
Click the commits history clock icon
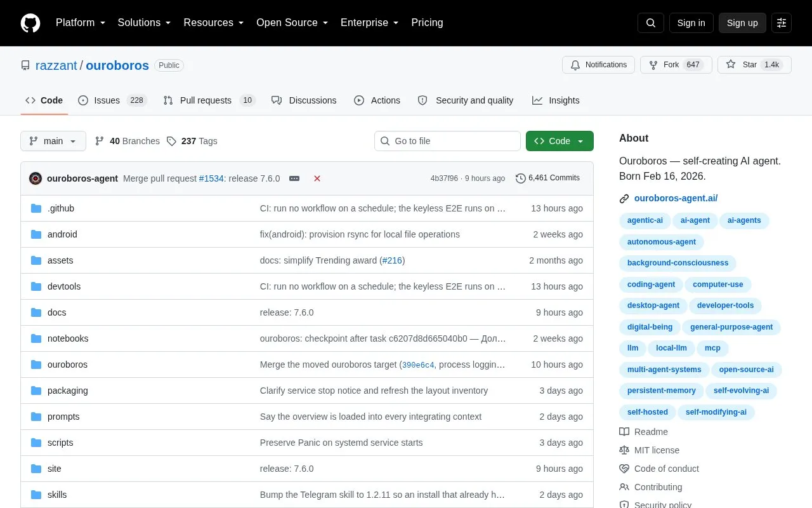pyautogui.click(x=521, y=178)
